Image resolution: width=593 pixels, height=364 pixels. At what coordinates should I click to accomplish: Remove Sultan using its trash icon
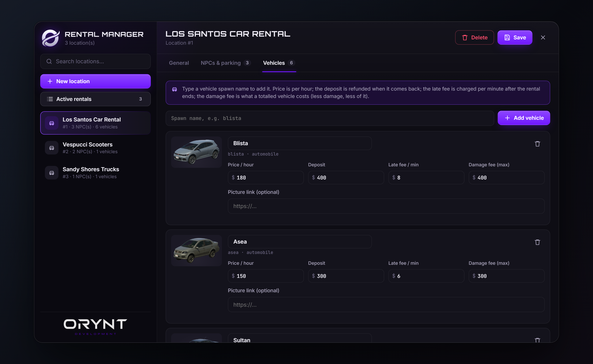point(537,340)
